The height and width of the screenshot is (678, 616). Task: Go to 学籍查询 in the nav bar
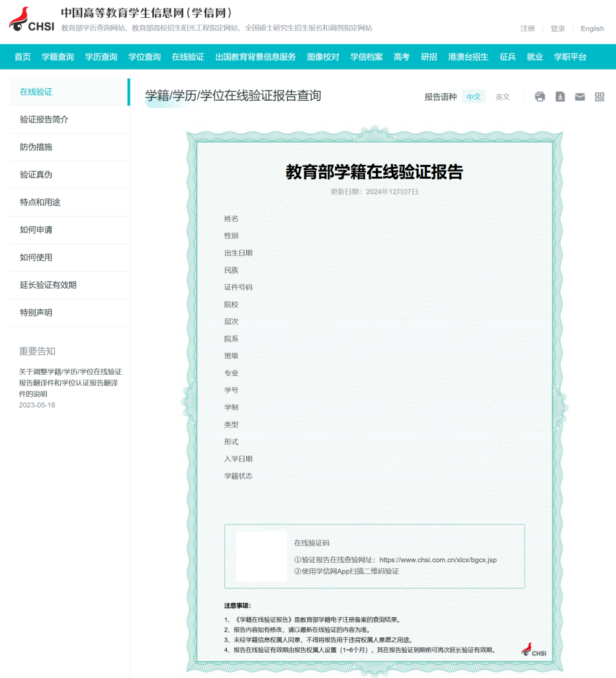[58, 57]
